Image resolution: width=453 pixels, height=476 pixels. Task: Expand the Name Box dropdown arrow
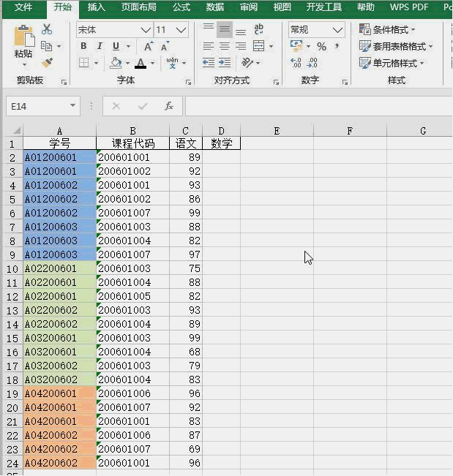coord(72,105)
